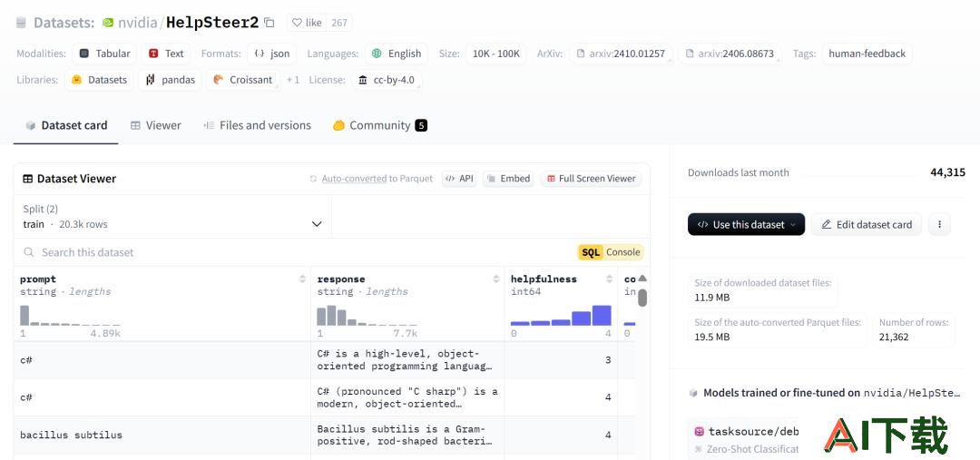Image resolution: width=980 pixels, height=460 pixels.
Task: Open arxiv:2406.08673 paper tag
Action: (730, 54)
